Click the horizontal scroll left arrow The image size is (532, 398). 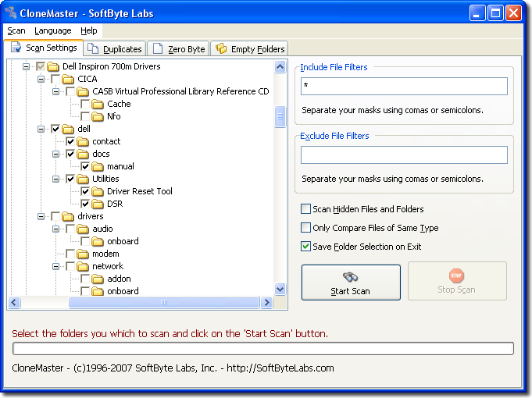(x=13, y=302)
